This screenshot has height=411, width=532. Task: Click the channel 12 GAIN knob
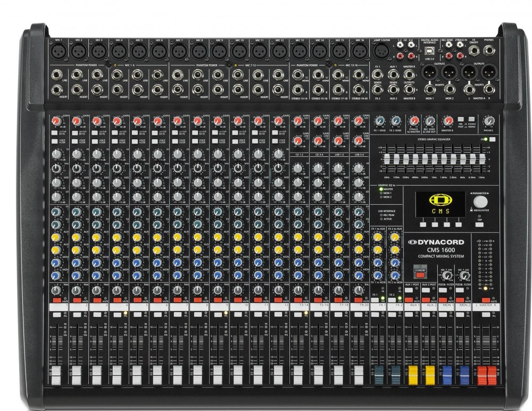(x=278, y=121)
